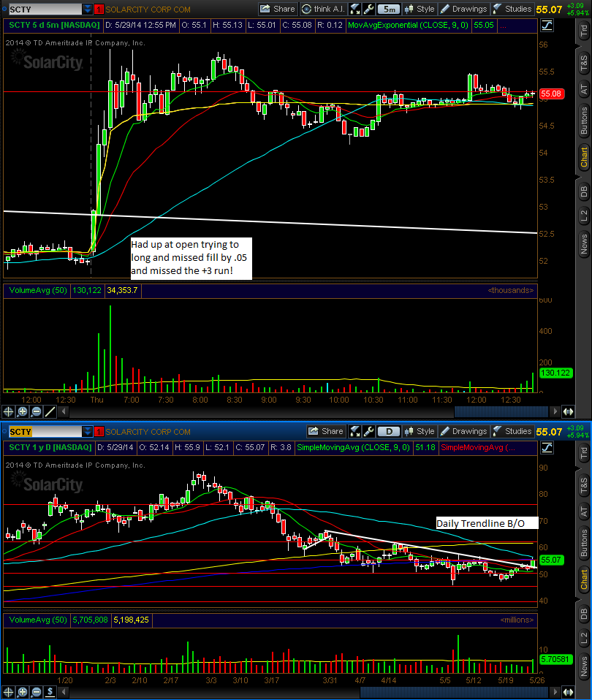Toggle the Chart sidebar tab on daily chart
This screenshot has width=592, height=700.
point(584,579)
